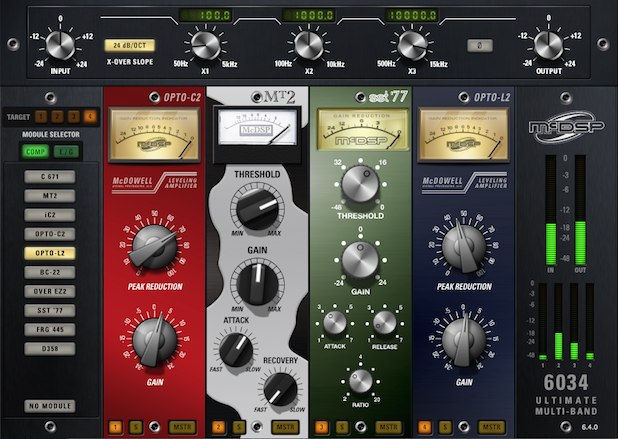Solo band 4 with the S button
This screenshot has height=439, width=618.
click(445, 427)
